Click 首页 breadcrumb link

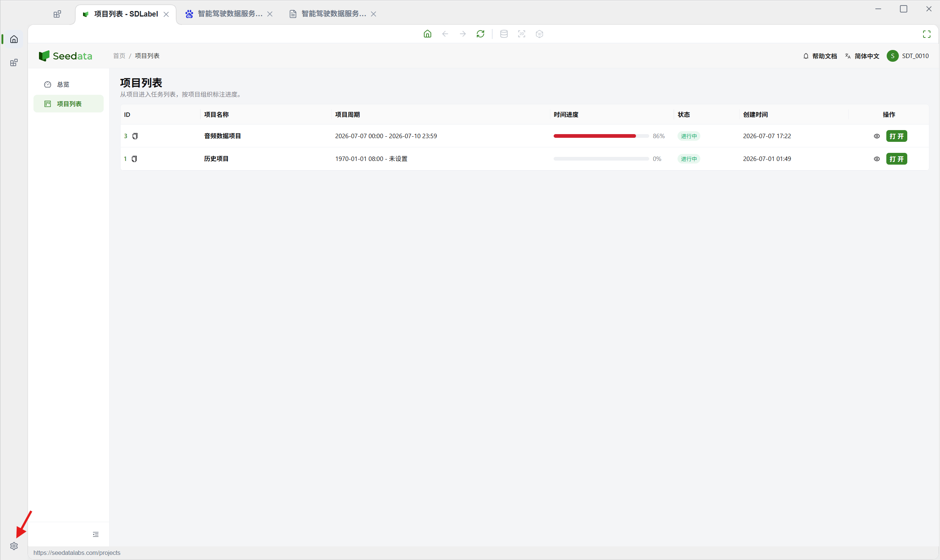point(119,56)
